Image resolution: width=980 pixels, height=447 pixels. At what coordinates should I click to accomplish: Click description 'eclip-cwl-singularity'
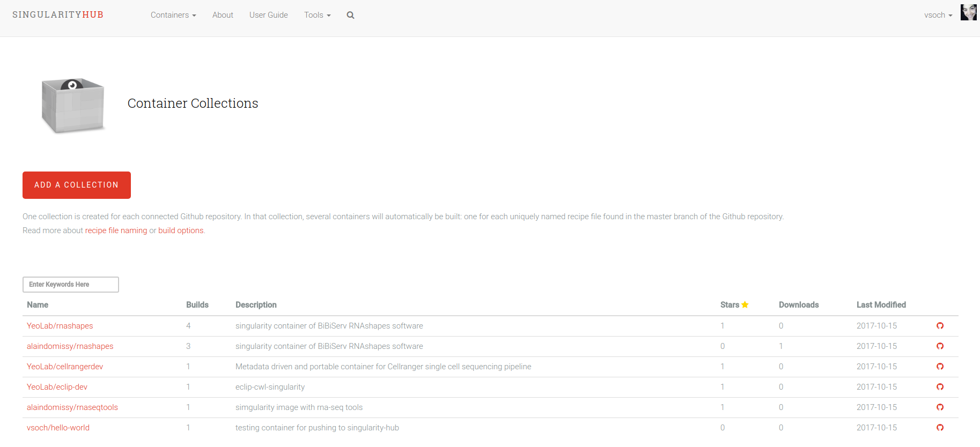[270, 387]
